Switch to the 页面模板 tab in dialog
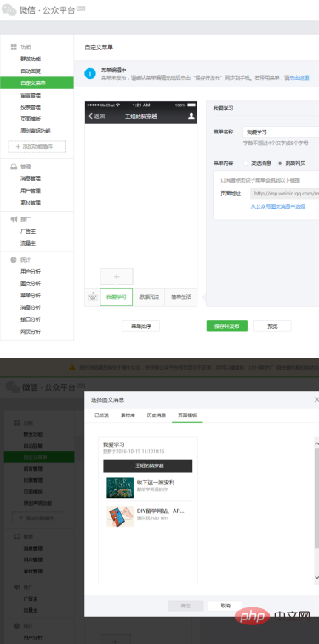 pyautogui.click(x=187, y=415)
